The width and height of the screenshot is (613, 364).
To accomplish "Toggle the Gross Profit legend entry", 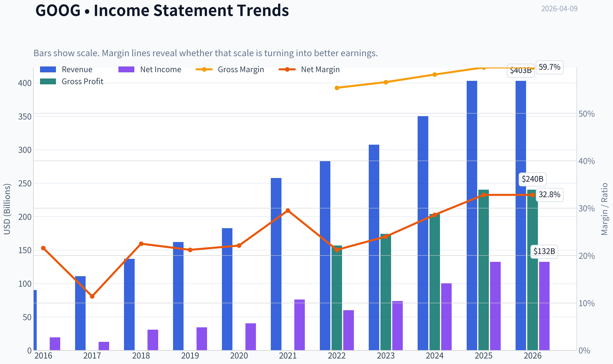I will tap(71, 81).
